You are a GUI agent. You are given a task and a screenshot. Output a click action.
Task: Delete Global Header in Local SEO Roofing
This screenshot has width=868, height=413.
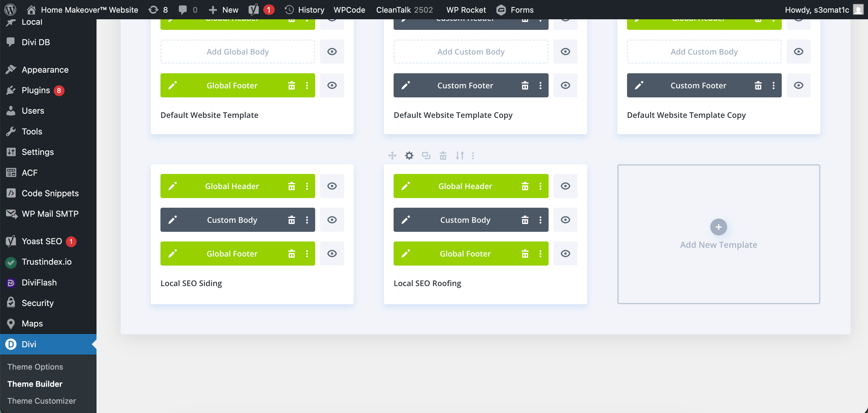525,186
